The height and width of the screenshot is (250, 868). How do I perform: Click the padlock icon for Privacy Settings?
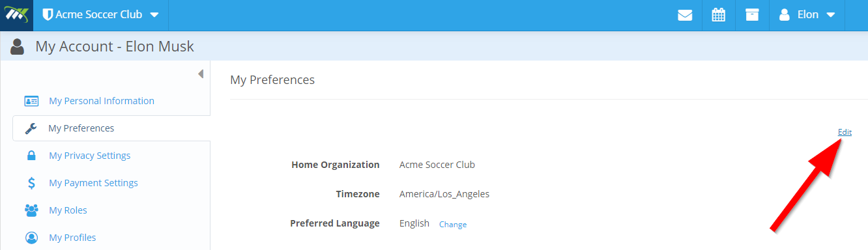31,156
